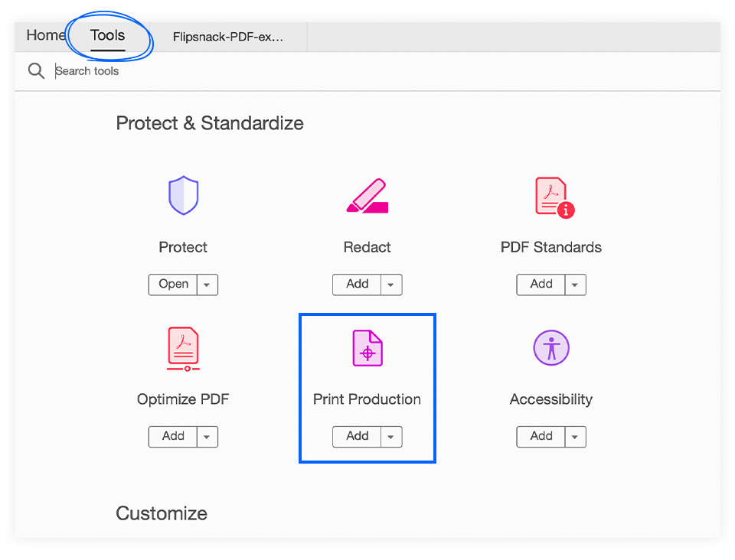
Task: Open the dropdown arrow beside Protect's Open button
Action: pyautogui.click(x=207, y=285)
